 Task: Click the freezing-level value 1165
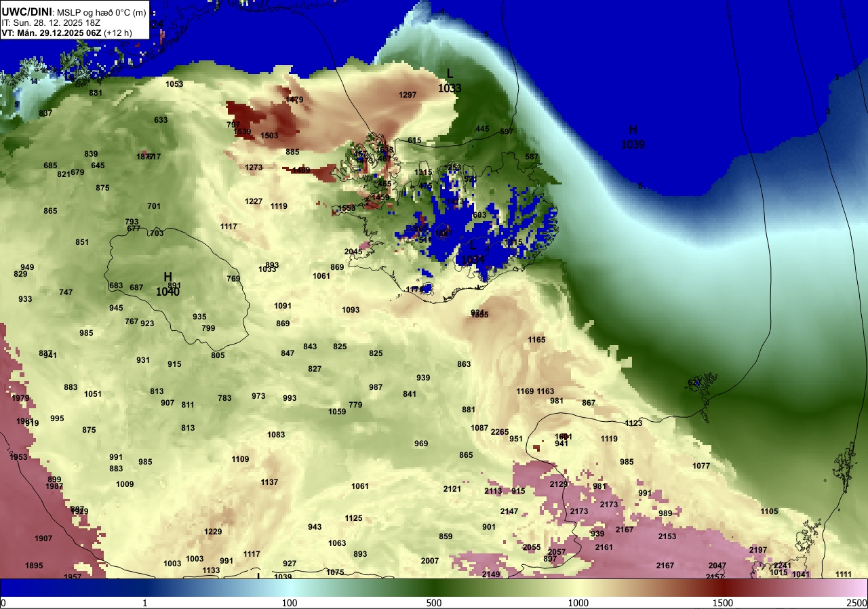(x=536, y=340)
